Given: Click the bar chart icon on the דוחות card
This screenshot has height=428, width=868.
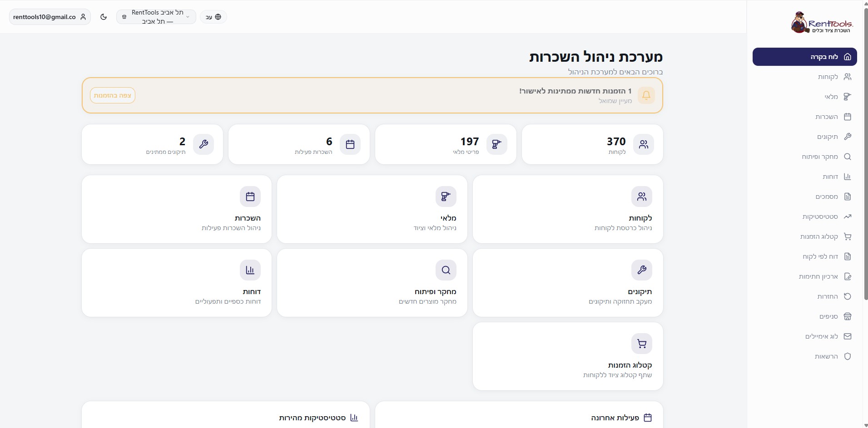Looking at the screenshot, I should pyautogui.click(x=250, y=270).
